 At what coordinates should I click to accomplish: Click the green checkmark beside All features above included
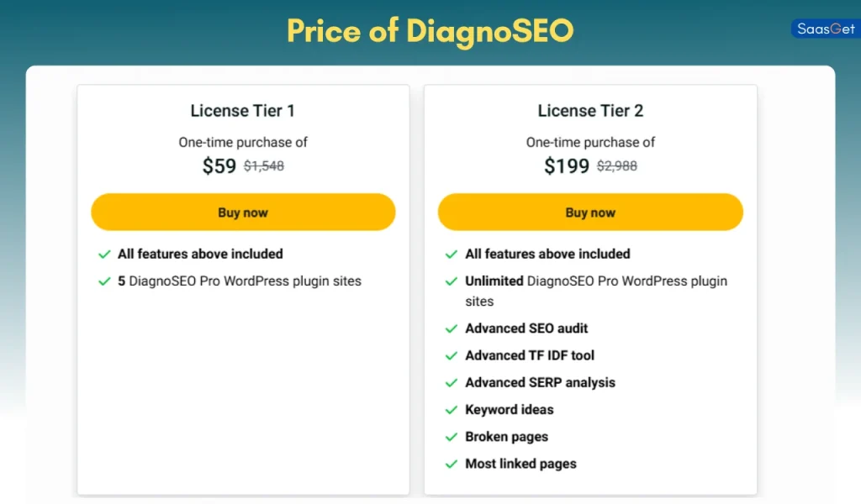tap(104, 254)
